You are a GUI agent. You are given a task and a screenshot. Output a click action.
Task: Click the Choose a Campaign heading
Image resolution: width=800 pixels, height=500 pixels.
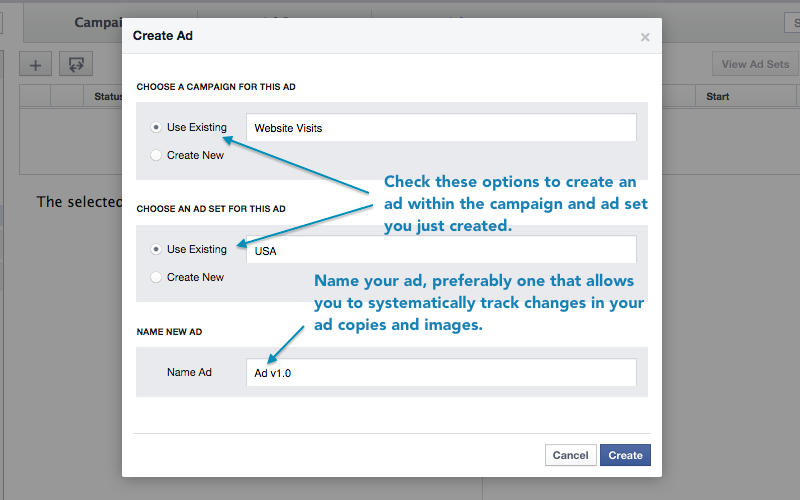tap(216, 87)
